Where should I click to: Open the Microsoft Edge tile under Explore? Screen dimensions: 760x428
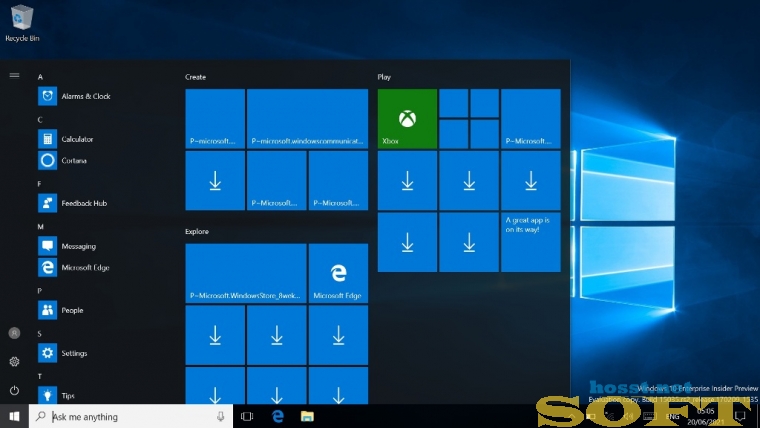(338, 273)
